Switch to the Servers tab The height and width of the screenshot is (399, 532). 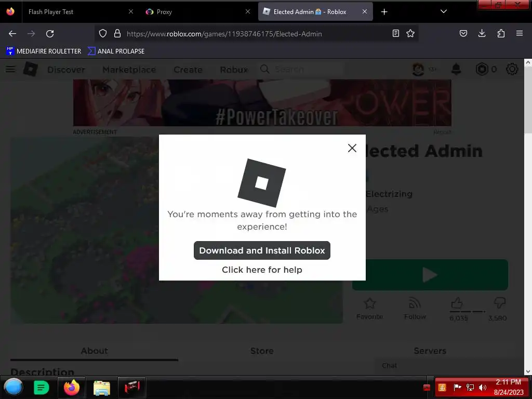(x=430, y=351)
